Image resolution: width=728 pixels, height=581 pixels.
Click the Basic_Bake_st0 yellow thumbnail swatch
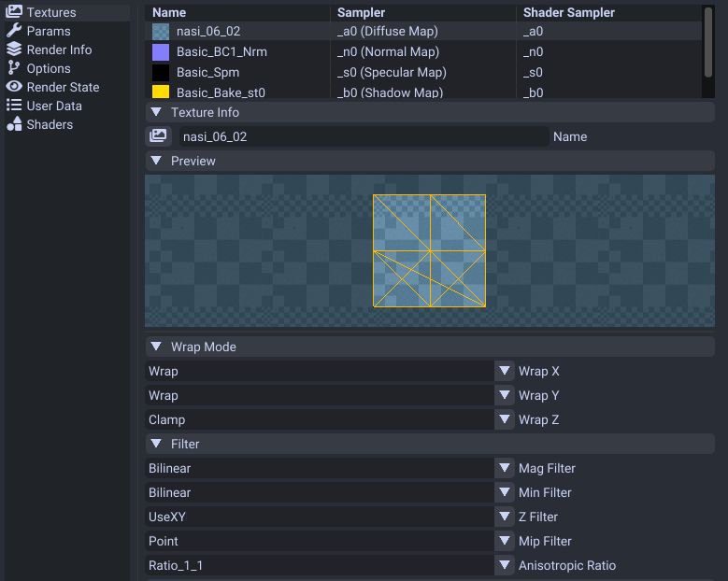click(x=161, y=92)
